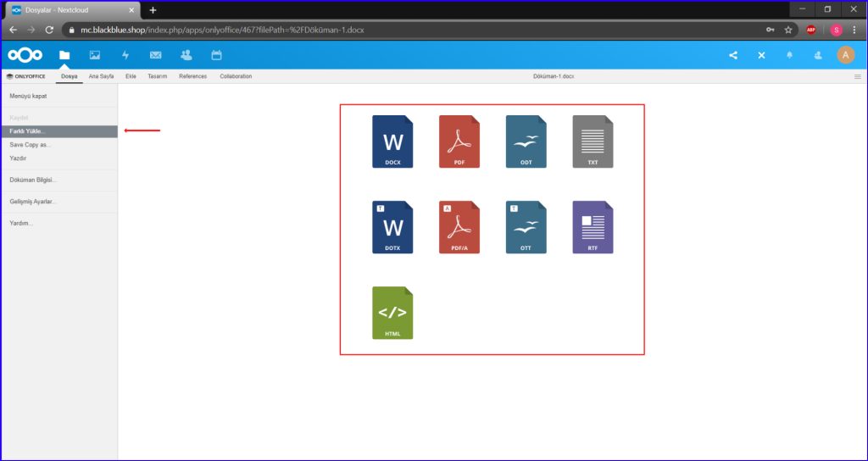The width and height of the screenshot is (868, 461).
Task: Download document as PDF
Action: click(x=459, y=142)
